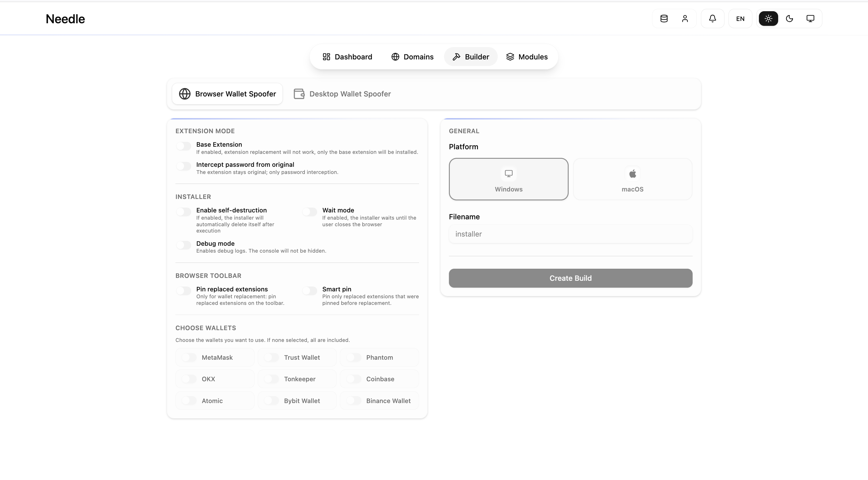This screenshot has width=868, height=480.
Task: Toggle Bybit Wallet switch
Action: 271,400
